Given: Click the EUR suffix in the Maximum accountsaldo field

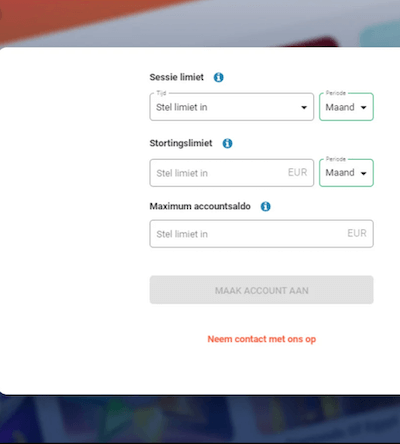Looking at the screenshot, I should tap(357, 233).
